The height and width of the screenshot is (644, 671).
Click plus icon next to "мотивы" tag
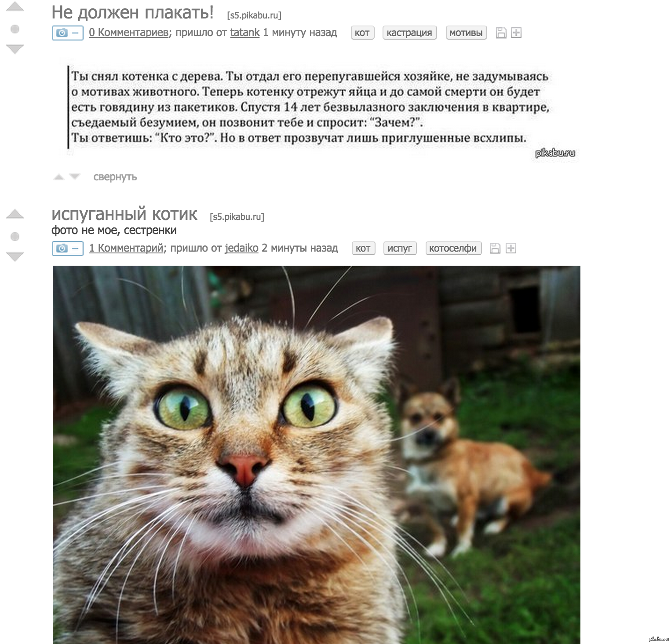(x=516, y=33)
